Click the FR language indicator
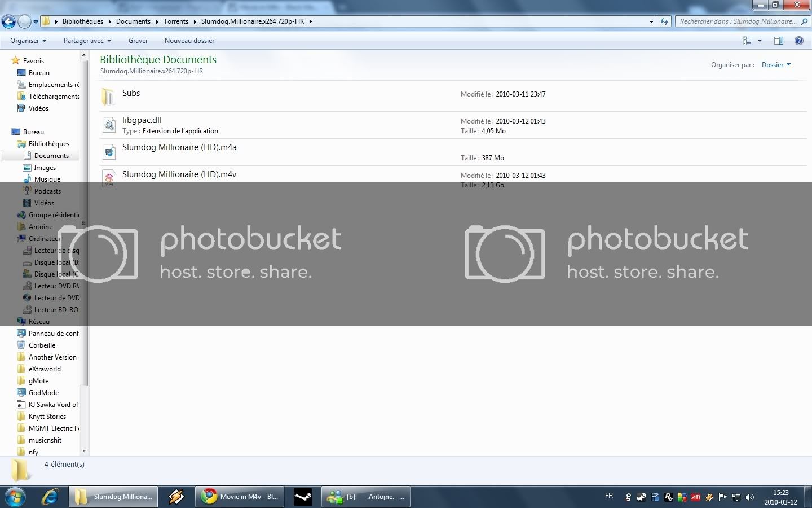This screenshot has height=508, width=812. (609, 496)
